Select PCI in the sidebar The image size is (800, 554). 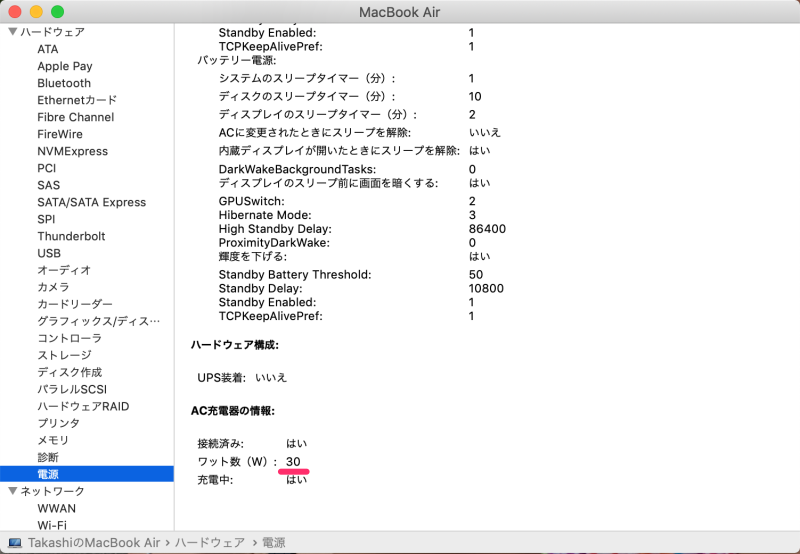[x=46, y=168]
